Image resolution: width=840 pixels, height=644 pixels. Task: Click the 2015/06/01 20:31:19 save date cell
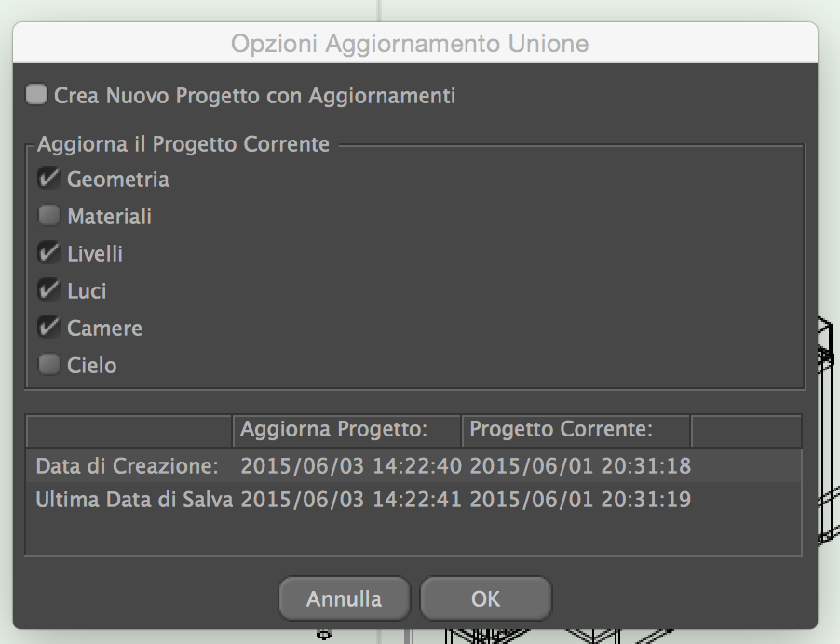pyautogui.click(x=579, y=500)
